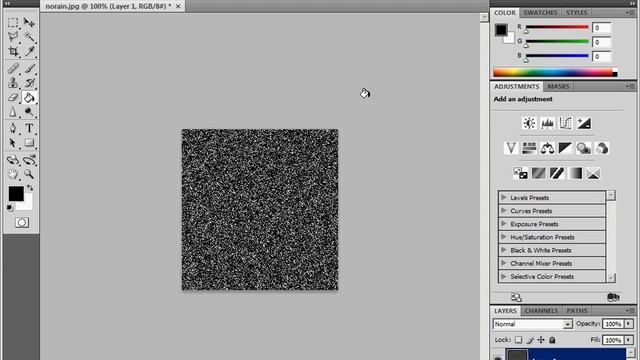Expand Black & White Presets list
This screenshot has width=640, height=360.
(504, 250)
